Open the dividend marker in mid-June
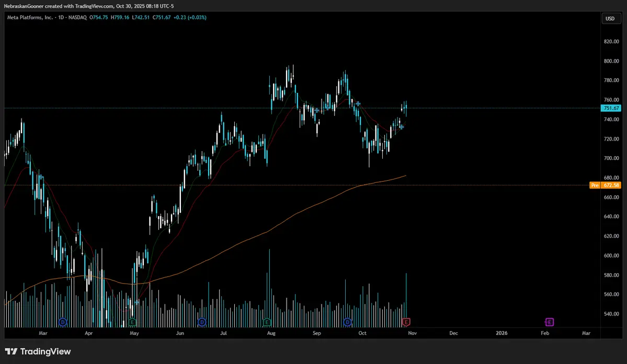Image resolution: width=627 pixels, height=364 pixels. pyautogui.click(x=202, y=322)
